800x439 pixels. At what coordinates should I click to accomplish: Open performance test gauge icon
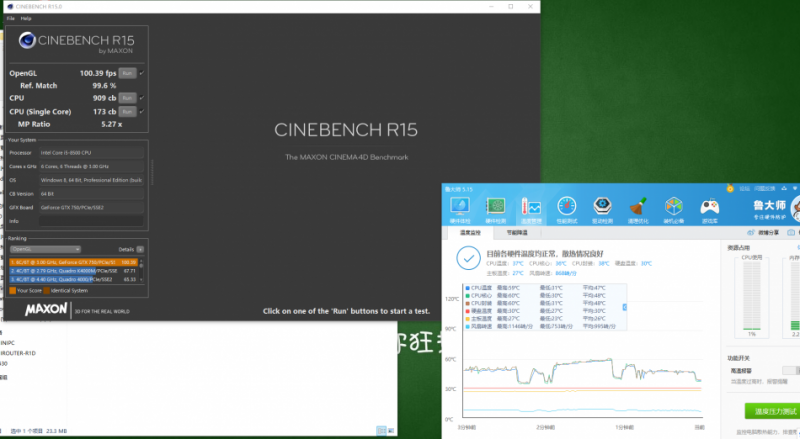click(x=567, y=206)
